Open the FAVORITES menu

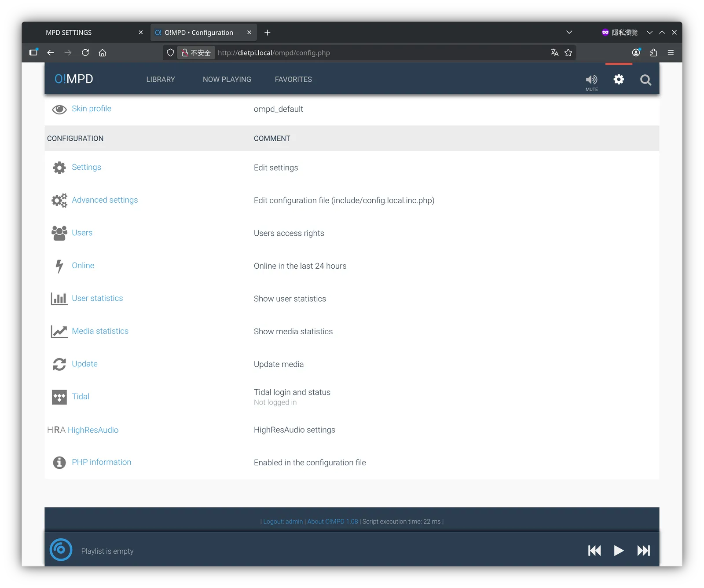point(293,80)
